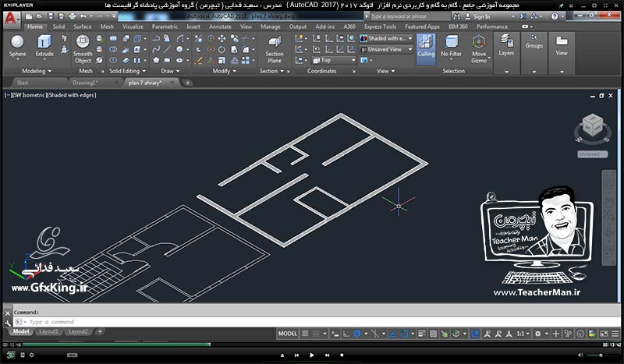624x364 pixels.
Task: Click the Shaded with edges viewport label
Action: click(72, 95)
